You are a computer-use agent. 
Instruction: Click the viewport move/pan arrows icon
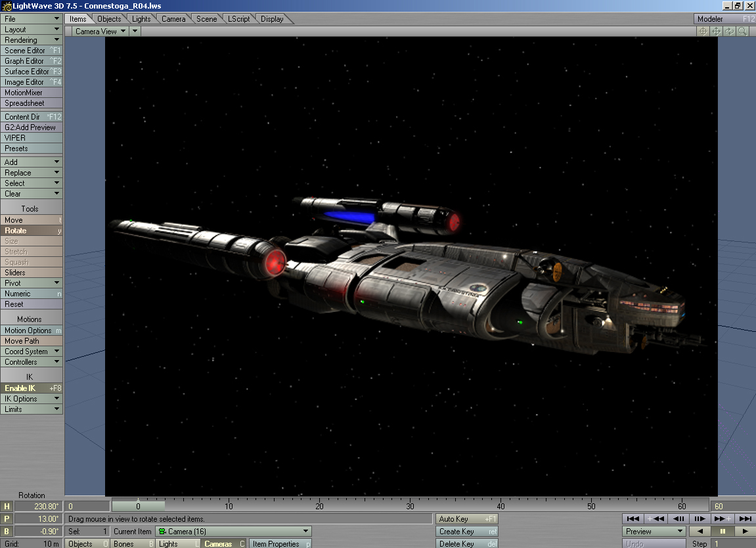coord(717,32)
